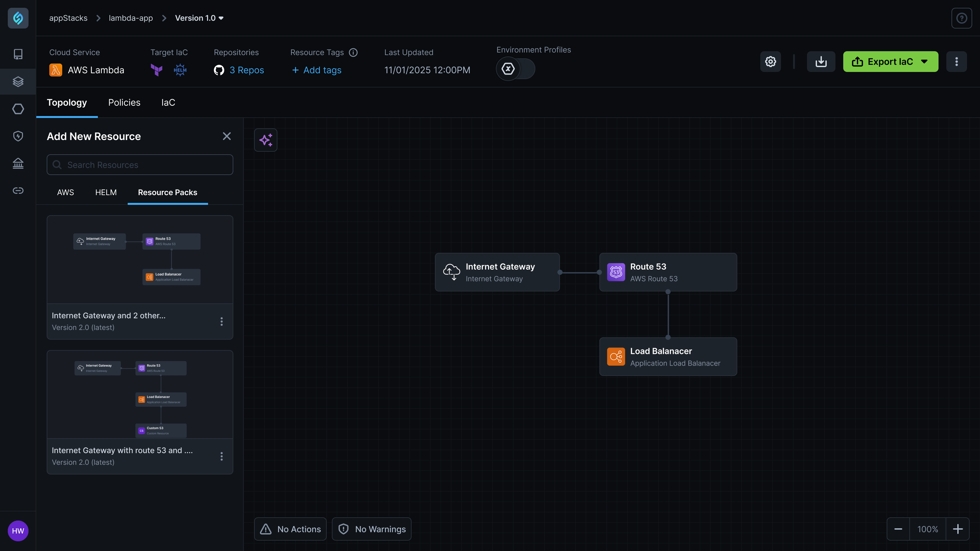Screen dimensions: 980x551
Task: Open the link integrations icon in sidebar
Action: pyautogui.click(x=18, y=191)
